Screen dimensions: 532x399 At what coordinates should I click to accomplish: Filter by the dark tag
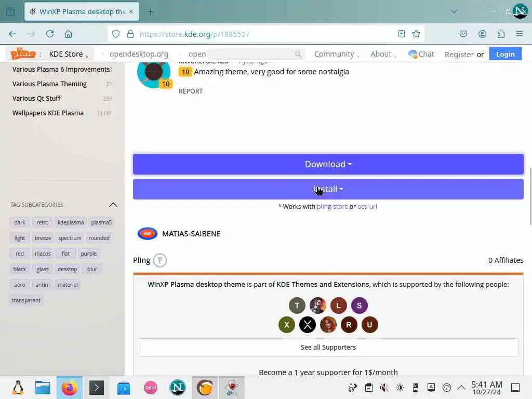pos(20,222)
